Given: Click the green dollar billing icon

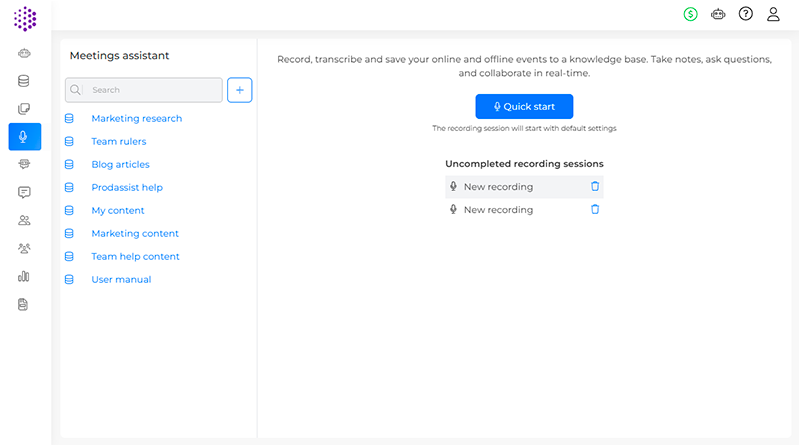Looking at the screenshot, I should (690, 14).
